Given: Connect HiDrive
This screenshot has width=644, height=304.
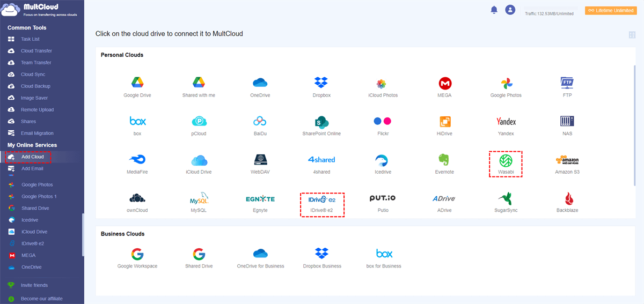Looking at the screenshot, I should pos(444,126).
